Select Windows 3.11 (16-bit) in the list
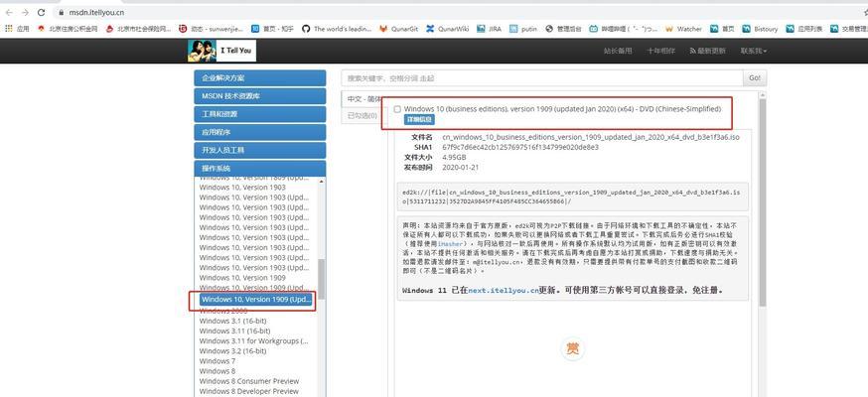 tap(234, 331)
